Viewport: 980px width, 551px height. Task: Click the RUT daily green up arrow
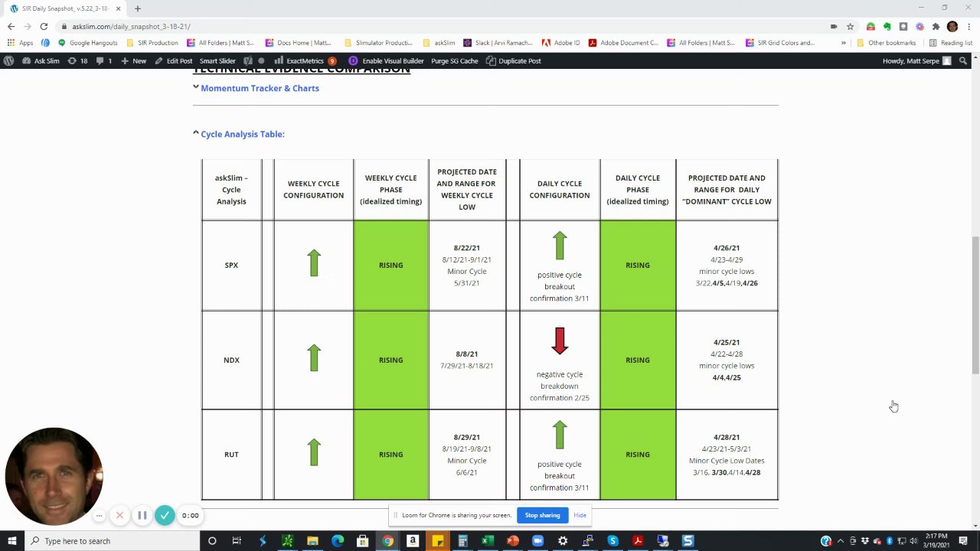pos(560,435)
